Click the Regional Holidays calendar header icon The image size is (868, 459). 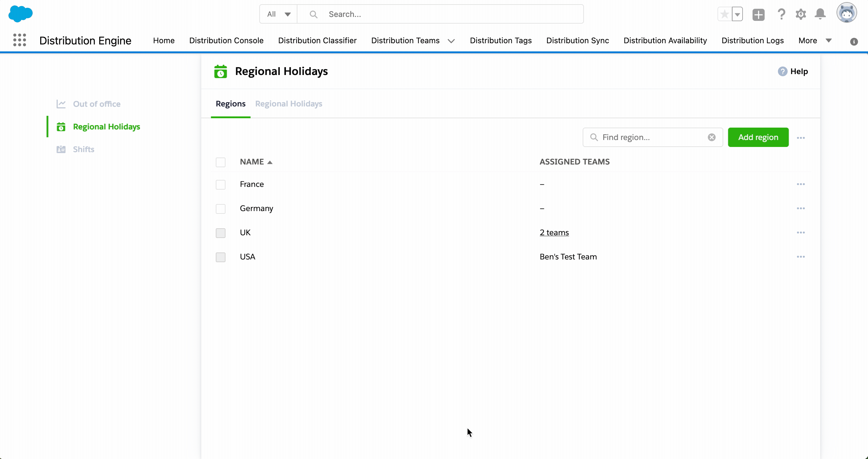pos(221,71)
